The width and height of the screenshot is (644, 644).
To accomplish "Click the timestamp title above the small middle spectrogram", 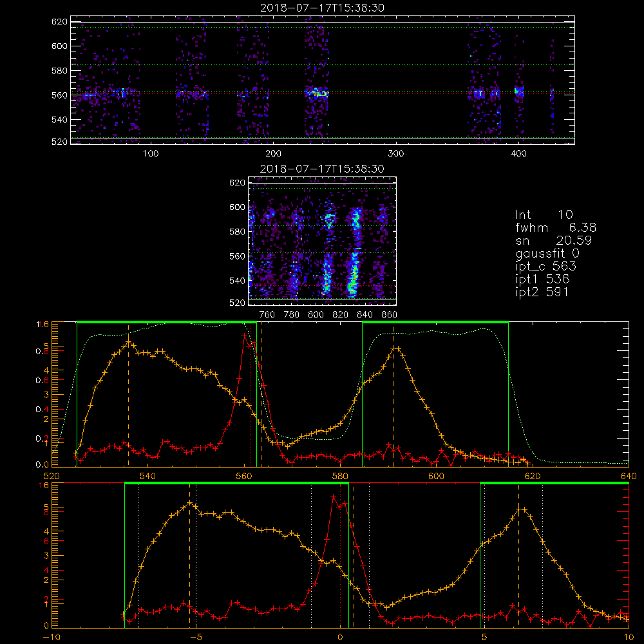I will point(323,169).
